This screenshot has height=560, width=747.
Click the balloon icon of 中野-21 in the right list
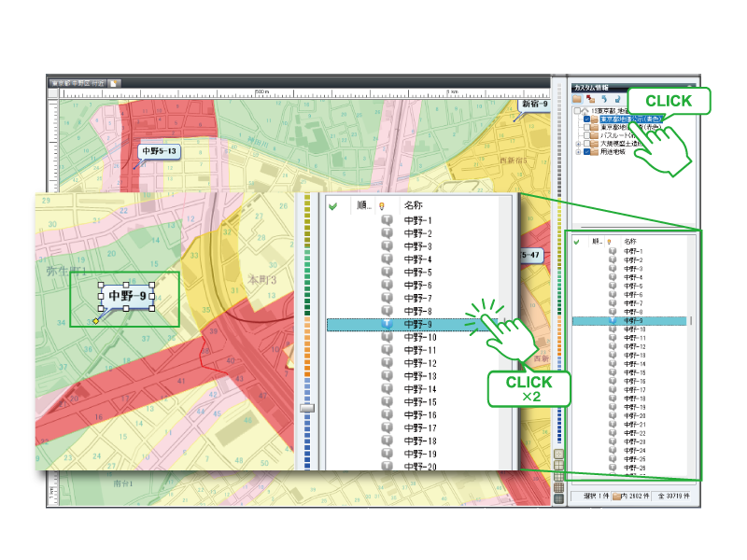click(x=613, y=425)
